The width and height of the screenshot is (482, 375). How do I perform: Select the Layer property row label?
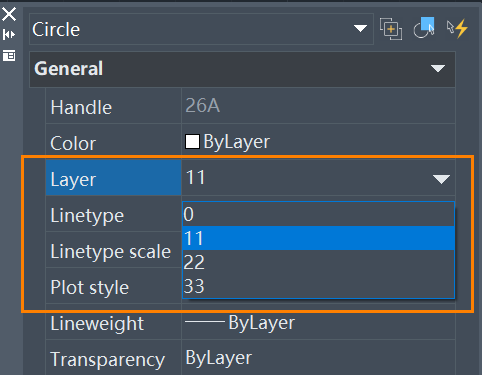(113, 177)
